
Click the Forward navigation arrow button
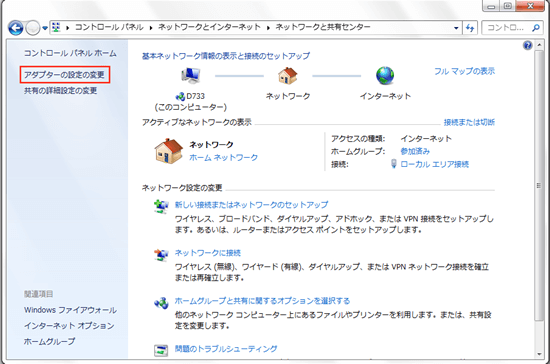point(33,28)
